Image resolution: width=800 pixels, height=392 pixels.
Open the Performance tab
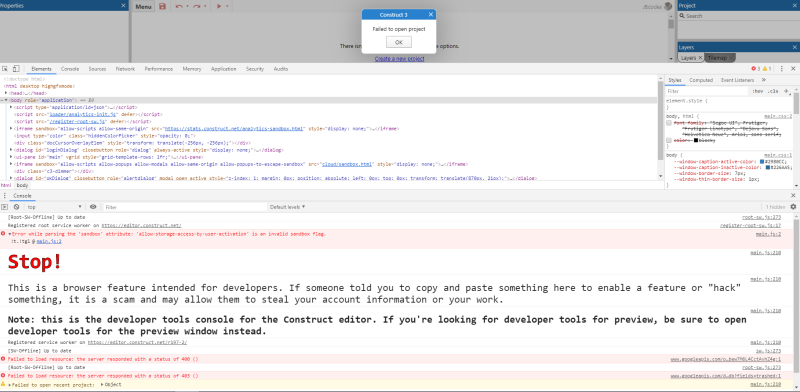coord(159,69)
